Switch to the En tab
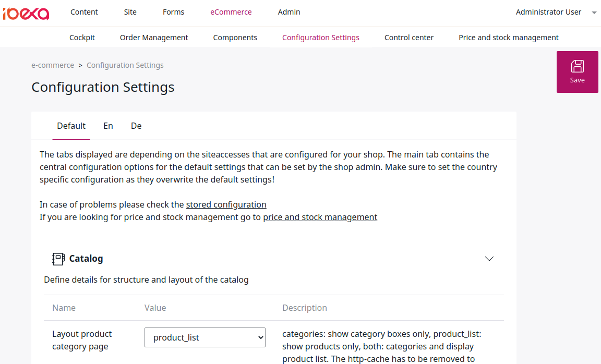601x364 pixels. click(108, 126)
